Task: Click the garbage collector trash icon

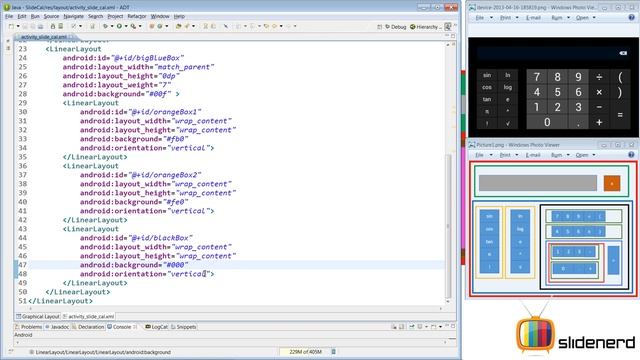Action: coord(333,352)
